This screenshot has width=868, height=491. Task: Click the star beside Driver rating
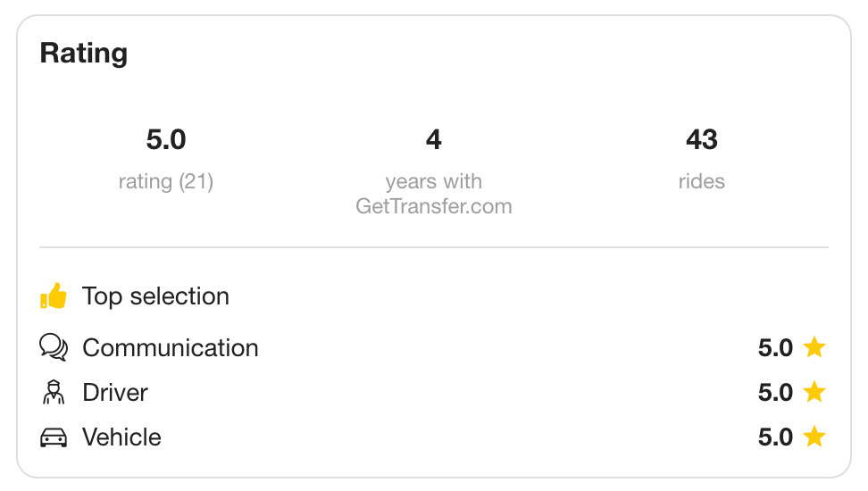coord(814,391)
